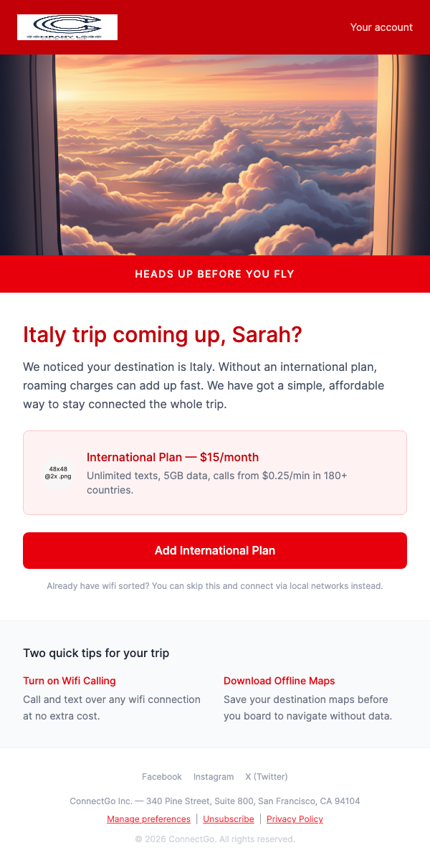
Task: Click Unsubscribe
Action: point(228,819)
